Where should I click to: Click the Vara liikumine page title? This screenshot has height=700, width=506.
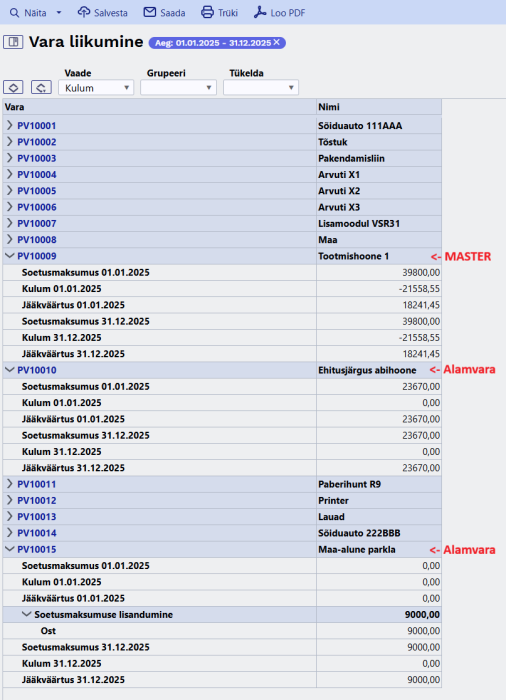tap(86, 42)
